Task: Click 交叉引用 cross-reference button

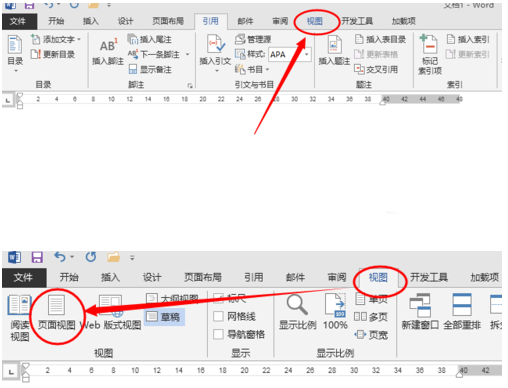Action: (376, 69)
